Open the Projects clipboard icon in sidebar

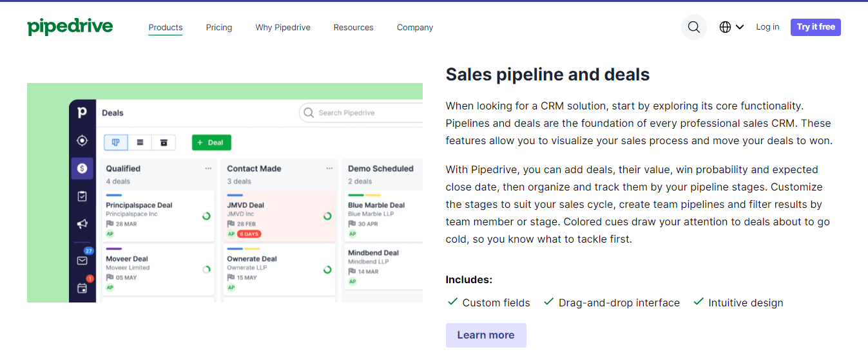82,196
